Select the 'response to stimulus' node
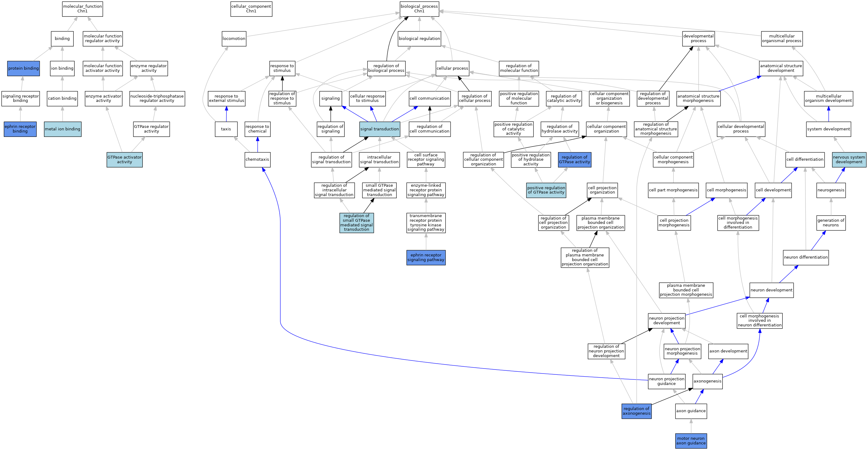 coord(282,68)
